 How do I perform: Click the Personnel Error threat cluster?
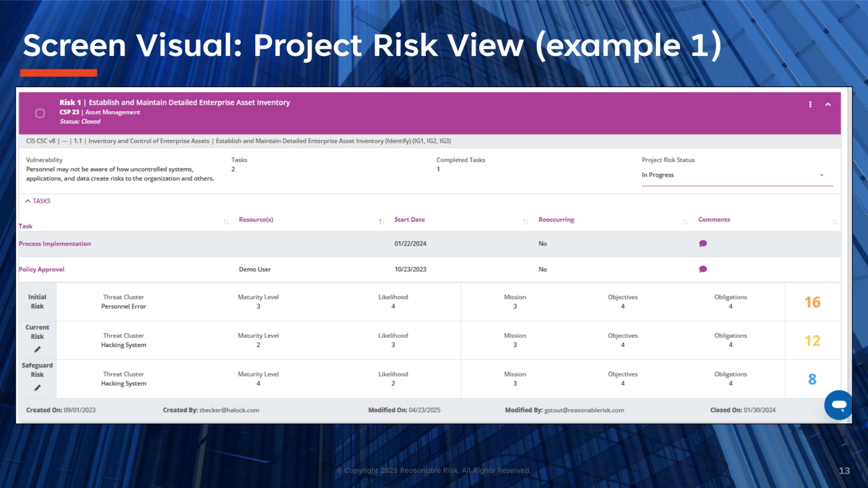pos(124,306)
